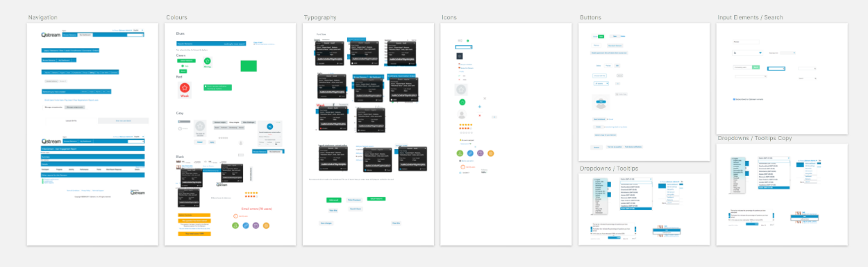Click the green circular Strong icon
Image resolution: width=868 pixels, height=267 pixels.
click(x=207, y=62)
